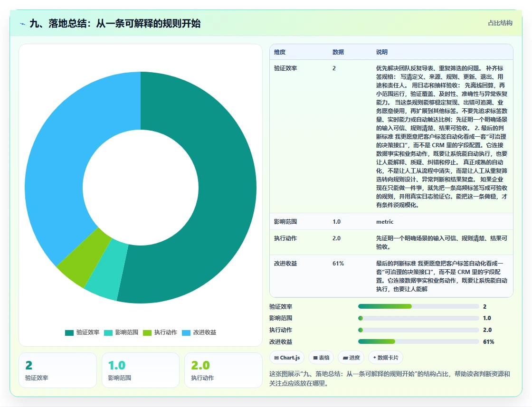Click the 维度 column header
532x407 pixels.
280,52
